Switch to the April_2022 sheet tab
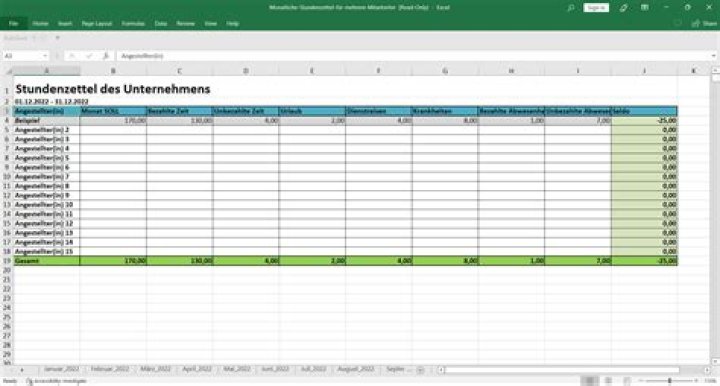720x386 pixels. pos(197,369)
